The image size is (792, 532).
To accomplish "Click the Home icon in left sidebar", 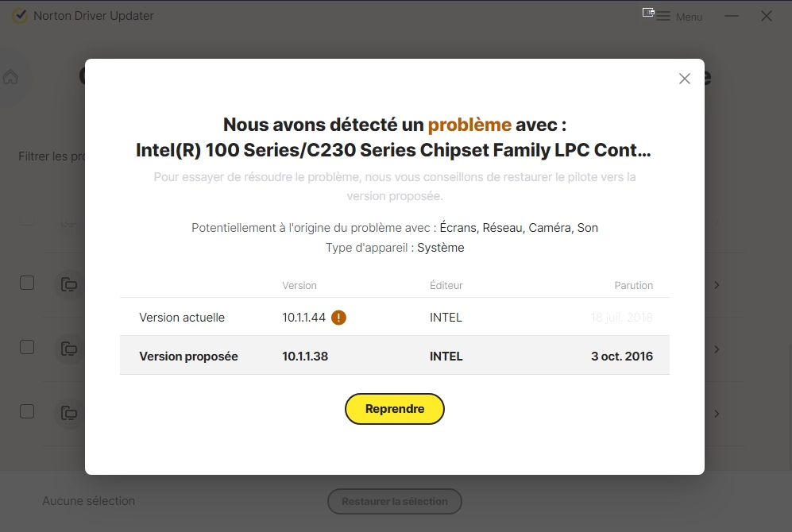I will pyautogui.click(x=10, y=77).
